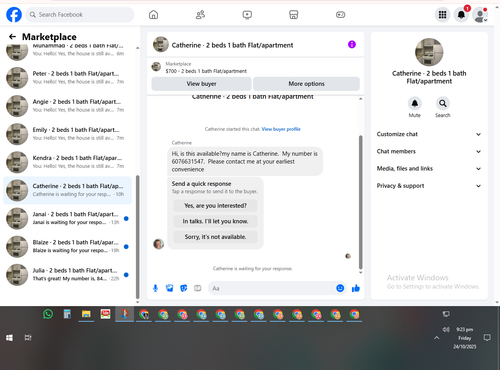
Task: Select Julia's conversation in the list
Action: tap(67, 275)
